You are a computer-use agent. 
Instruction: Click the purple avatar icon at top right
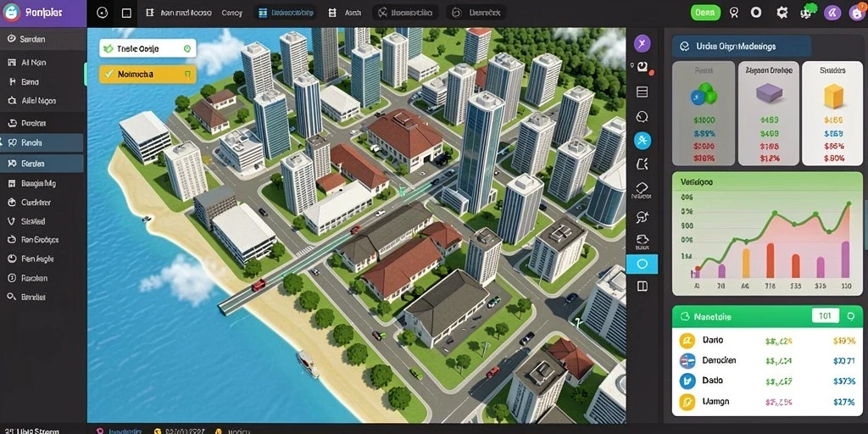pyautogui.click(x=832, y=13)
